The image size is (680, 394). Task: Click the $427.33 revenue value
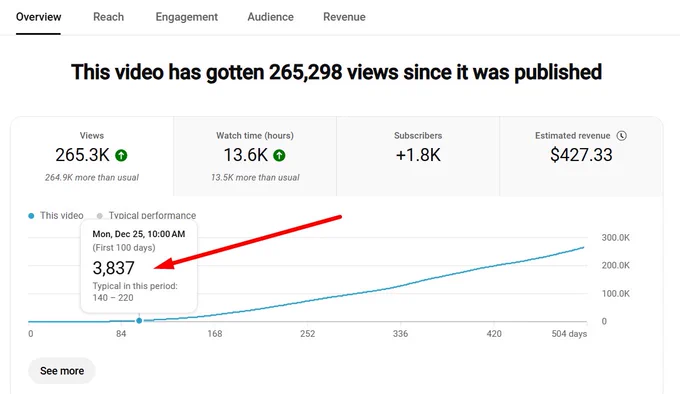click(581, 155)
